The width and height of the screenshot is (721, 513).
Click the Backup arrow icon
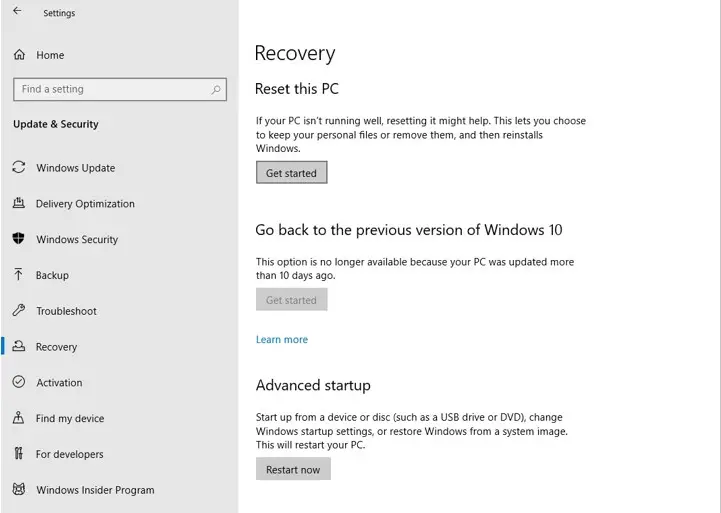18,274
